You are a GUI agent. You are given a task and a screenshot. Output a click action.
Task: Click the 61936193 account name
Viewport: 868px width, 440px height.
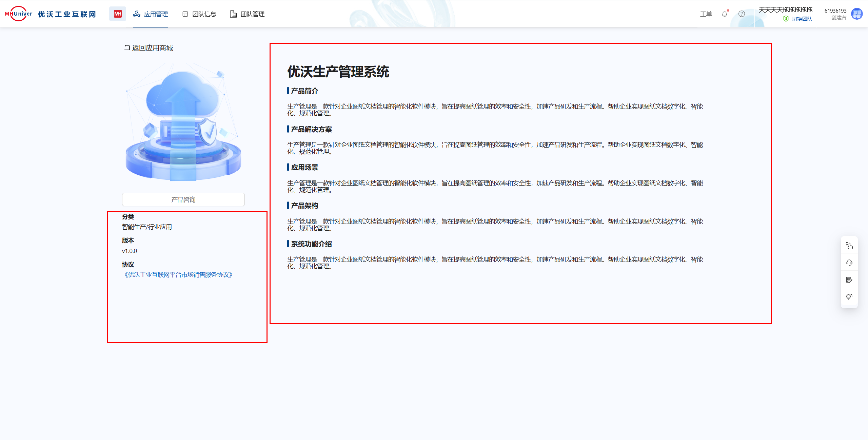[x=835, y=11]
